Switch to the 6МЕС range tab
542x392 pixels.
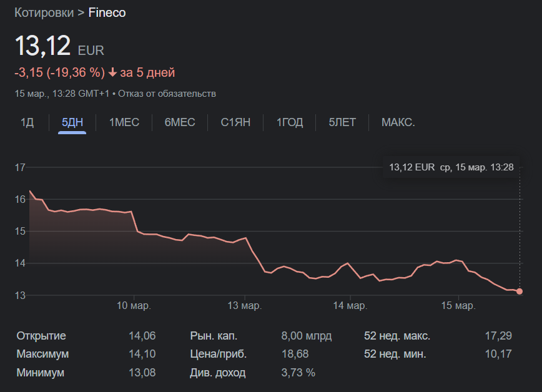(x=180, y=122)
